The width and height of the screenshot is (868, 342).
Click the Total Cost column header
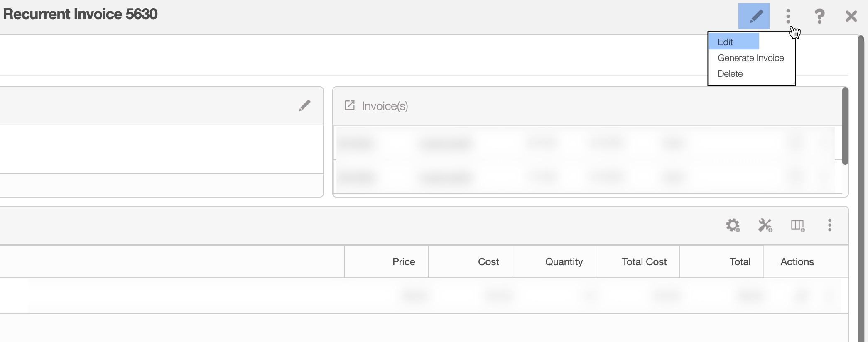(x=644, y=262)
